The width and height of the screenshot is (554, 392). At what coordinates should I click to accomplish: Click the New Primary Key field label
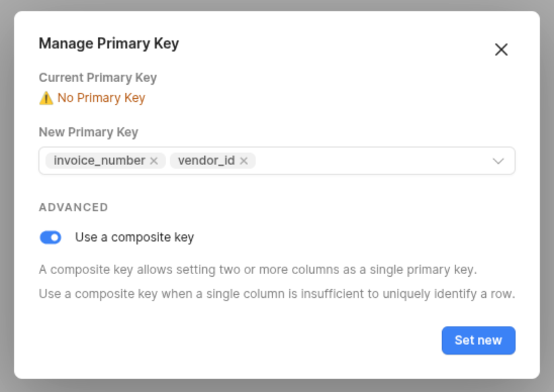click(88, 132)
